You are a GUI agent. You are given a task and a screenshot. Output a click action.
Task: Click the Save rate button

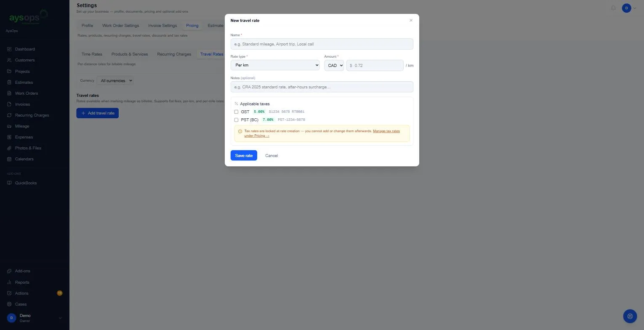(244, 156)
